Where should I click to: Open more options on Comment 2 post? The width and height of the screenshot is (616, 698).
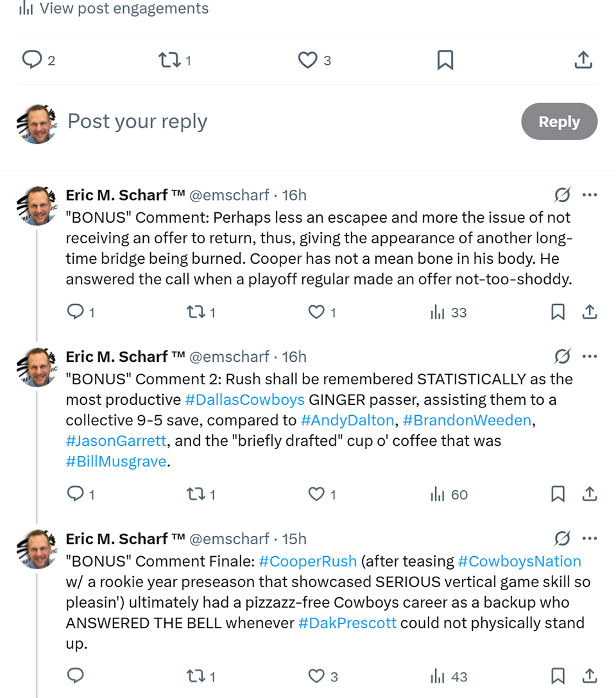point(589,357)
